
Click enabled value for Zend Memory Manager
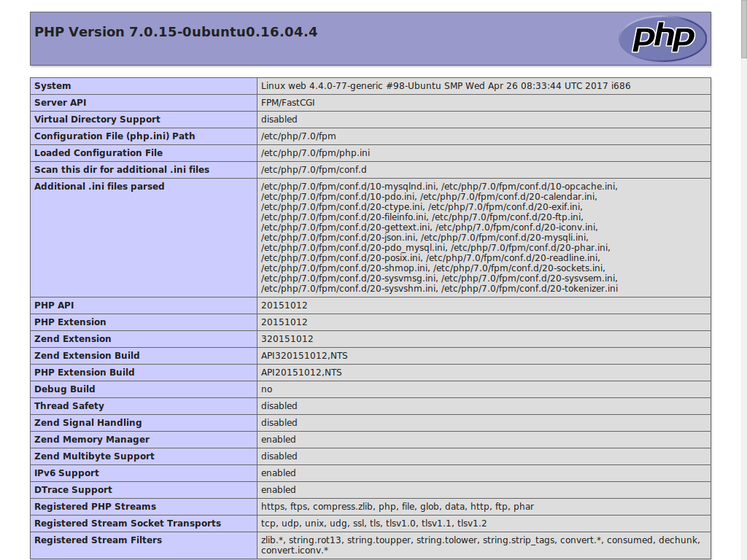pyautogui.click(x=278, y=439)
